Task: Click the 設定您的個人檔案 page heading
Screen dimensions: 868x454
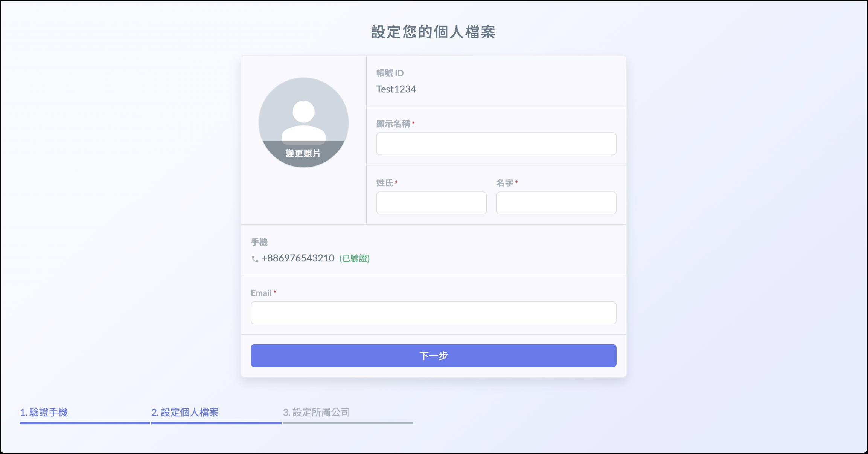Action: click(x=433, y=32)
